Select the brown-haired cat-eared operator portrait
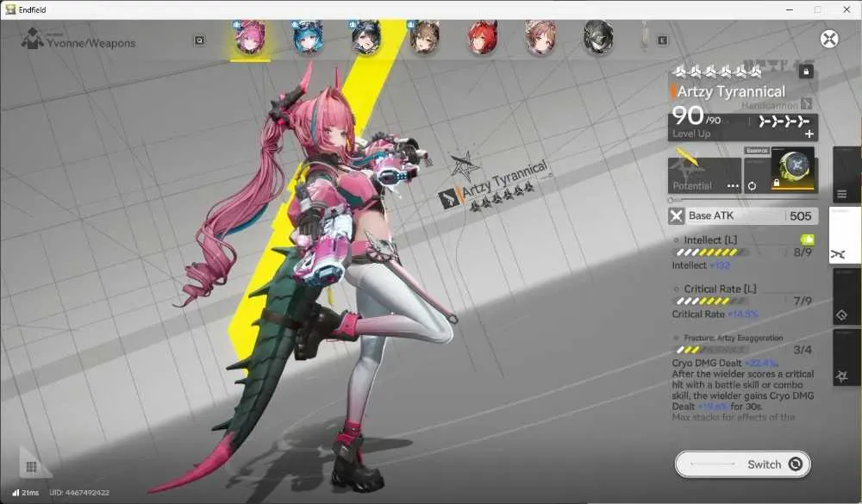The image size is (862, 504). (424, 38)
